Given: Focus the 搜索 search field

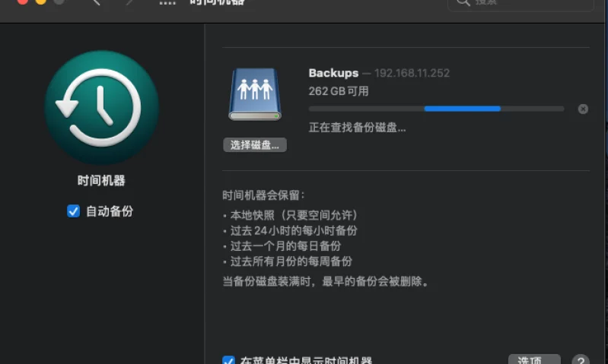Looking at the screenshot, I should [525, 3].
